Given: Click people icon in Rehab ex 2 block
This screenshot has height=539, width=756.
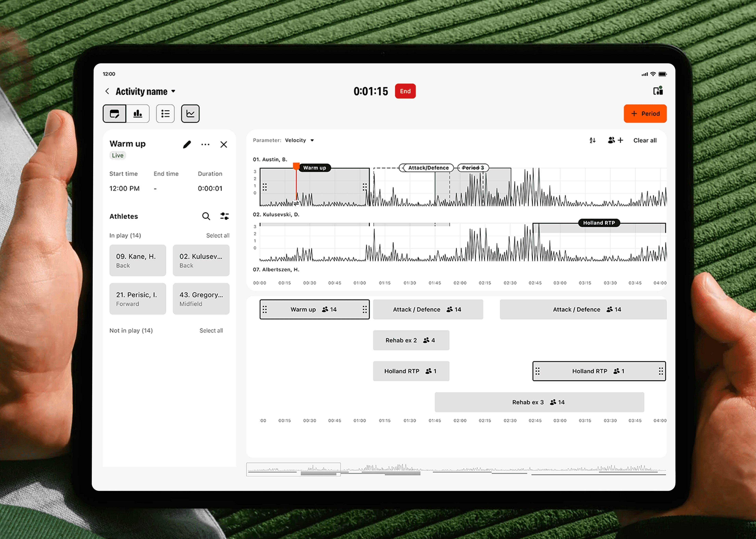Looking at the screenshot, I should tap(426, 341).
